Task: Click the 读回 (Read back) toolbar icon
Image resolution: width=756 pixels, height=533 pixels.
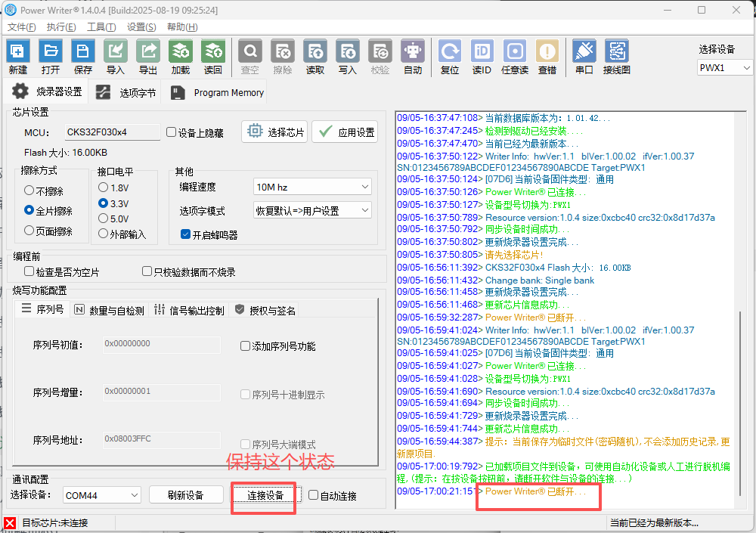Action: point(213,51)
